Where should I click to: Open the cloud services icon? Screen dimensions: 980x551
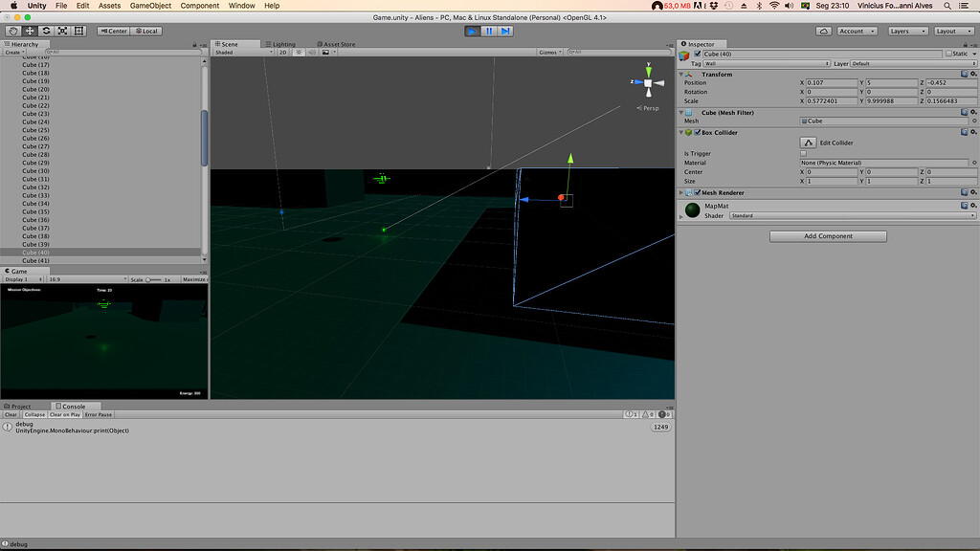coord(823,31)
